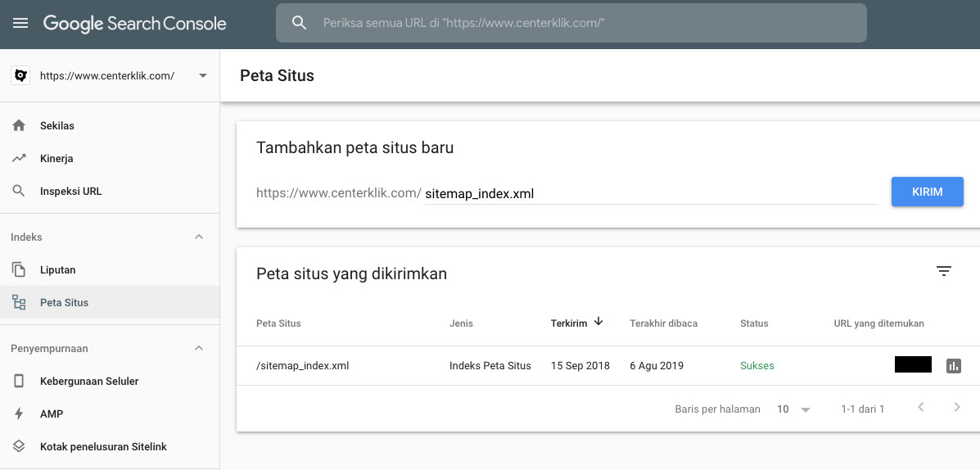980x470 pixels.
Task: Click the Sukses status text
Action: click(x=756, y=366)
